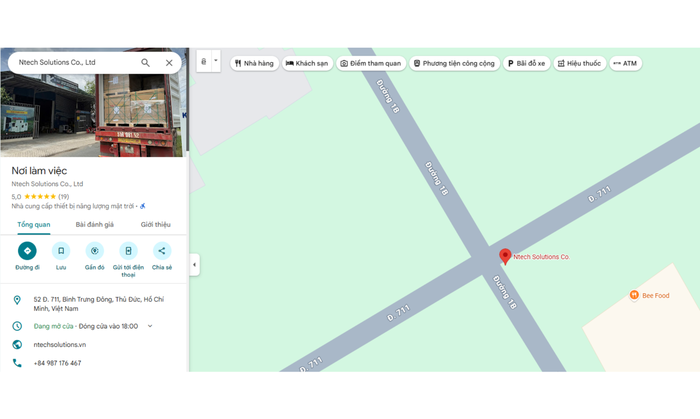Open the dropdown beside the top-left map icon
Viewport: 700px width, 419px height.
click(215, 61)
